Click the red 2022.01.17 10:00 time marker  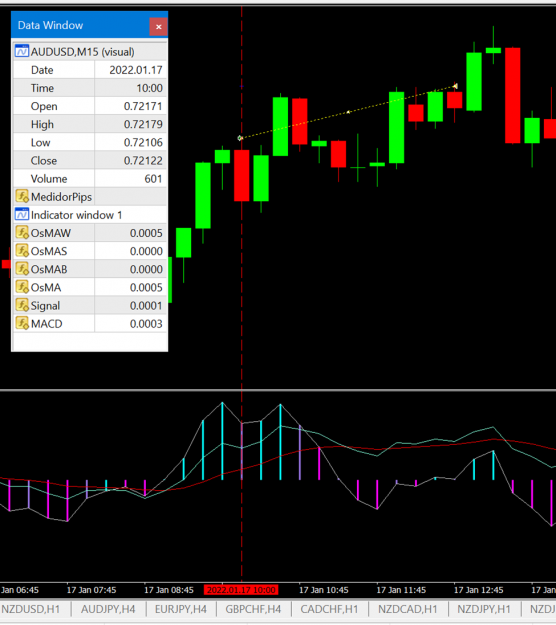pos(241,590)
